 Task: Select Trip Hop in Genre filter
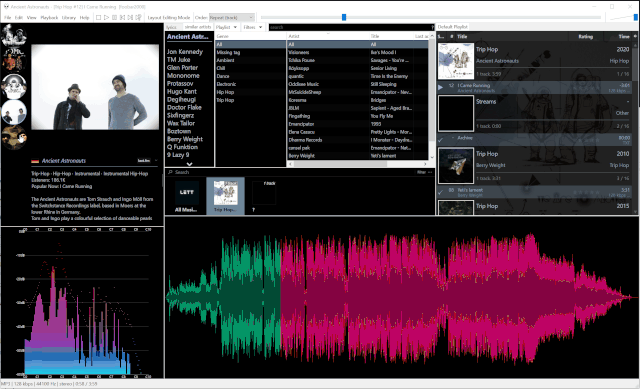pos(251,100)
